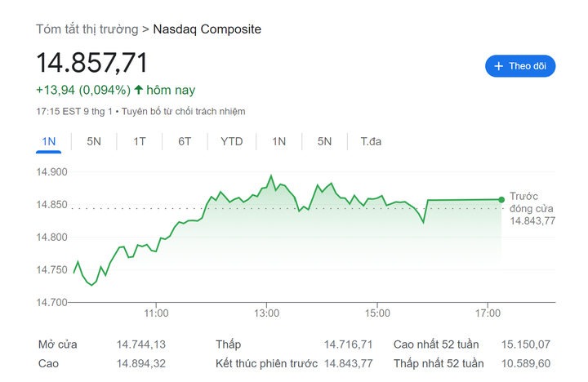Viewport: 588px width, 382px height.
Task: Click the +13,94 (0,094%) change text
Action: pyautogui.click(x=82, y=90)
